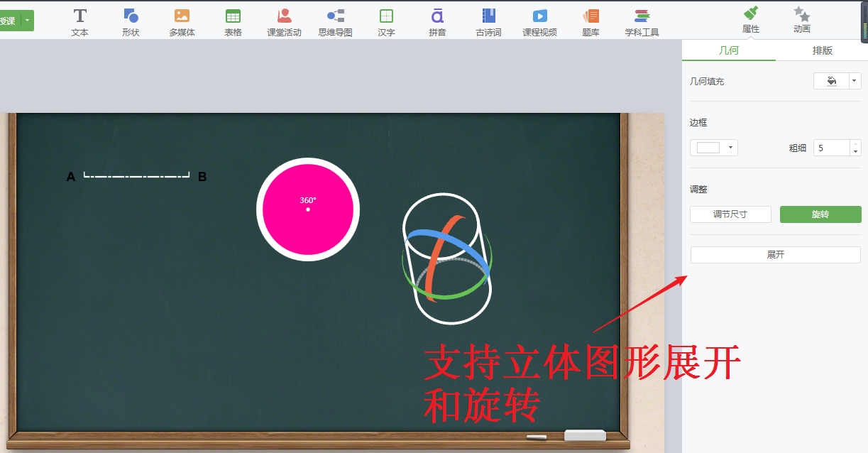Open the 拼音 pinyin tool

pyautogui.click(x=437, y=22)
